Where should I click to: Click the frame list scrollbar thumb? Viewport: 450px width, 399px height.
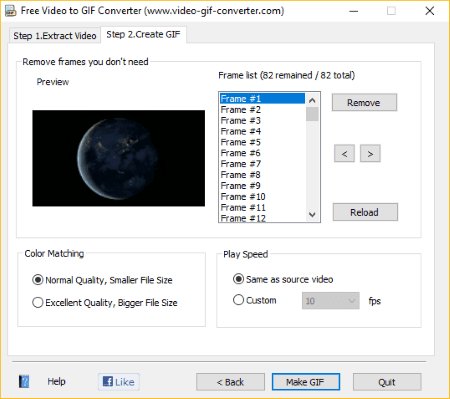[312, 114]
